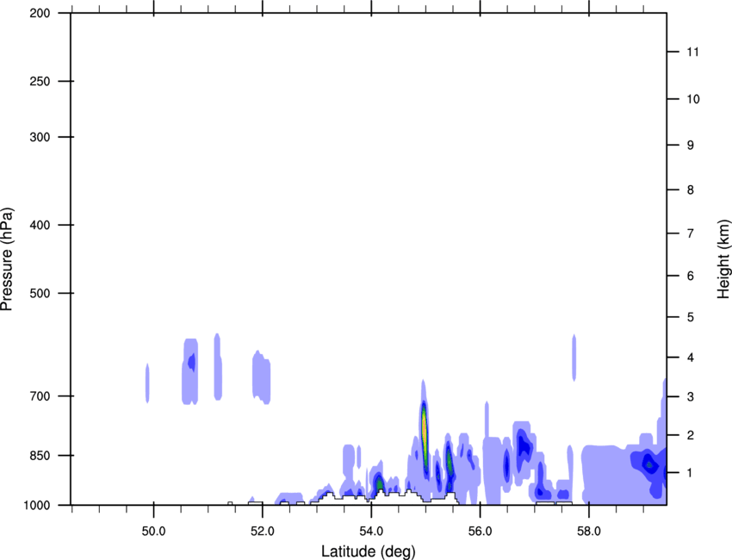732x560 pixels.
Task: Click the 'Height (km)' axis title
Action: pyautogui.click(x=724, y=258)
